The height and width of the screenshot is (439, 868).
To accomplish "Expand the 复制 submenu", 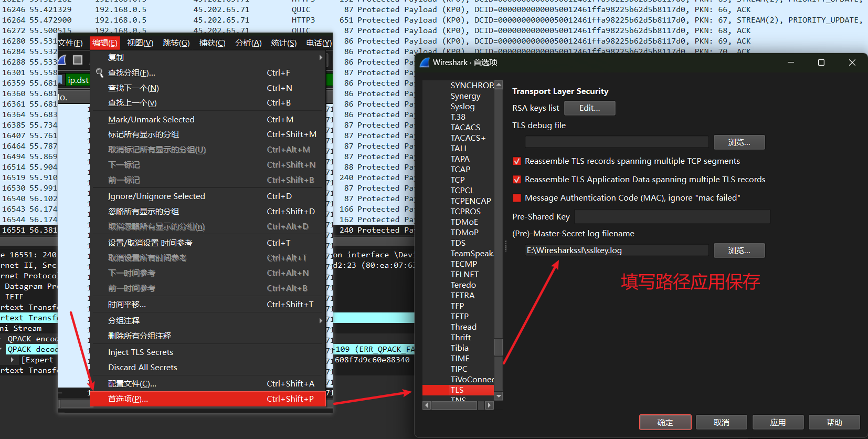I will [321, 57].
